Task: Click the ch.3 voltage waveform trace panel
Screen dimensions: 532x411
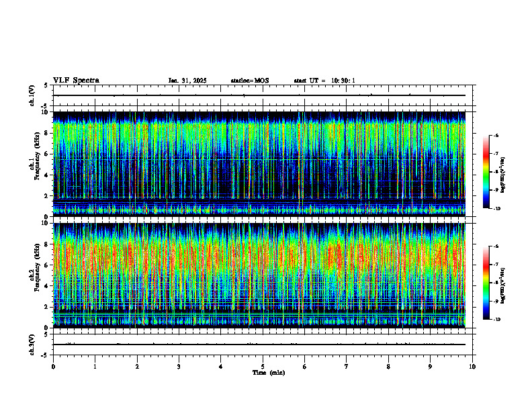Action: (x=263, y=345)
